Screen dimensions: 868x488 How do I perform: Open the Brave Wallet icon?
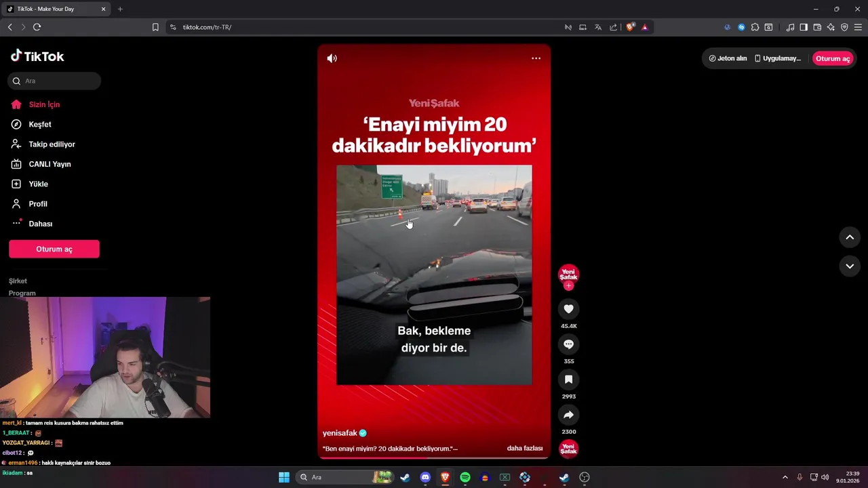click(x=817, y=27)
